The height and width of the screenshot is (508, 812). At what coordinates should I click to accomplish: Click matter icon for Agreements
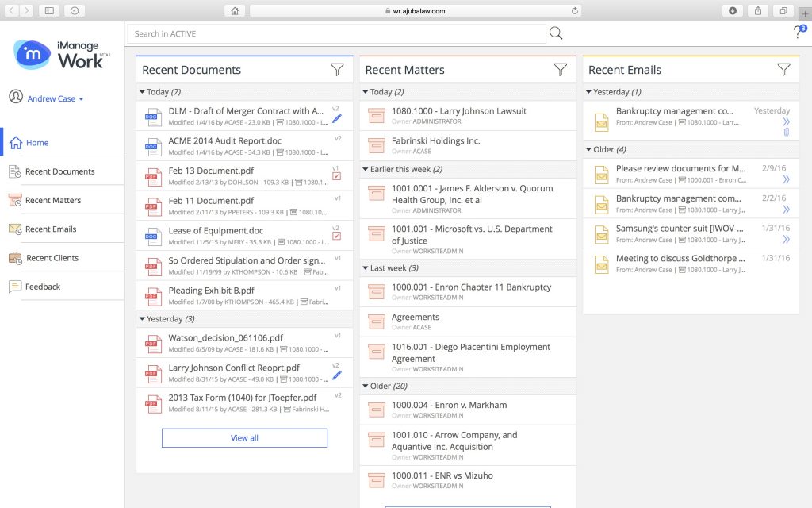tap(377, 322)
